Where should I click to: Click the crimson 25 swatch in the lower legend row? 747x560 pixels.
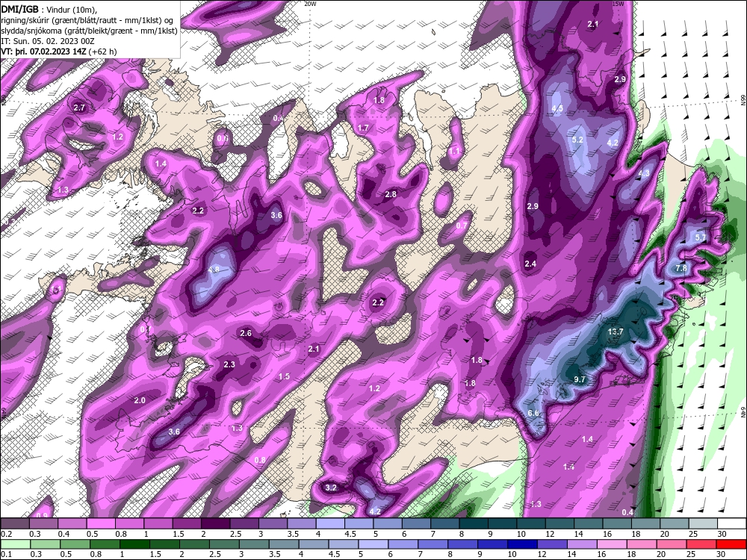(x=702, y=544)
